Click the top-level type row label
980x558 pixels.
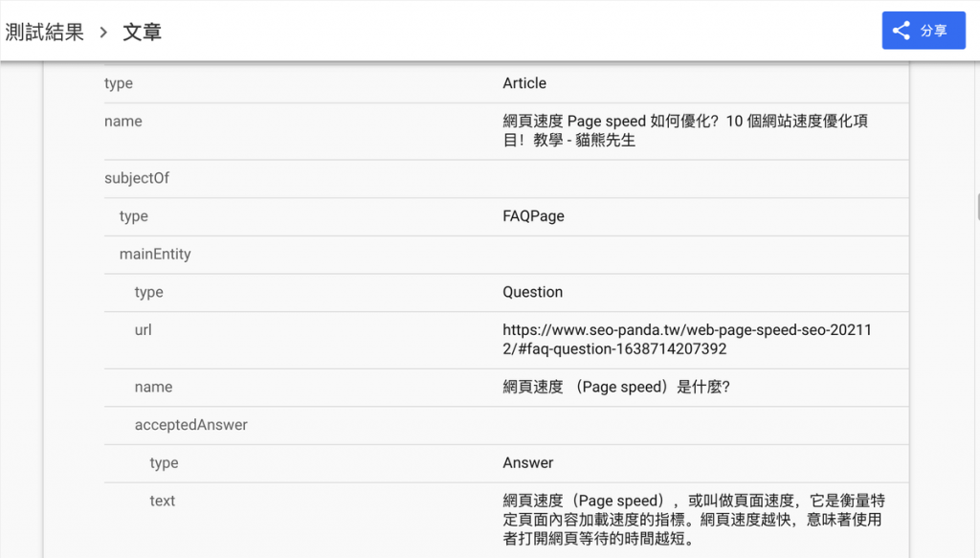point(119,83)
